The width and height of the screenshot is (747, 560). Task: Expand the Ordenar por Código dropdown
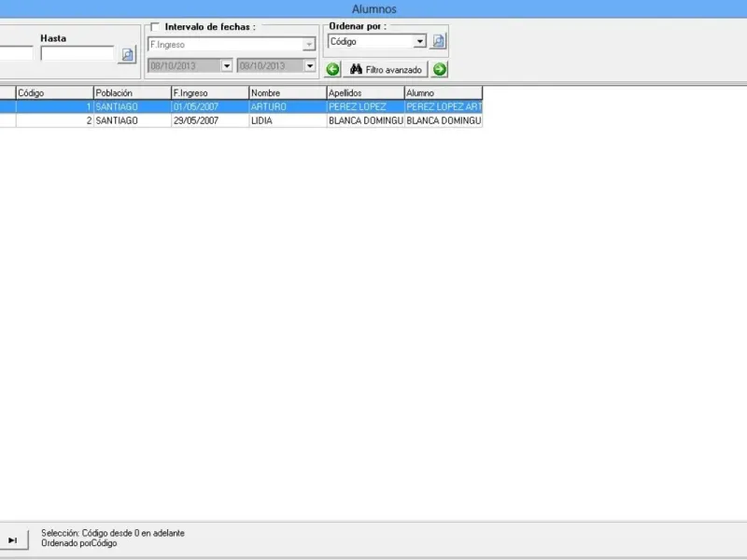coord(419,41)
